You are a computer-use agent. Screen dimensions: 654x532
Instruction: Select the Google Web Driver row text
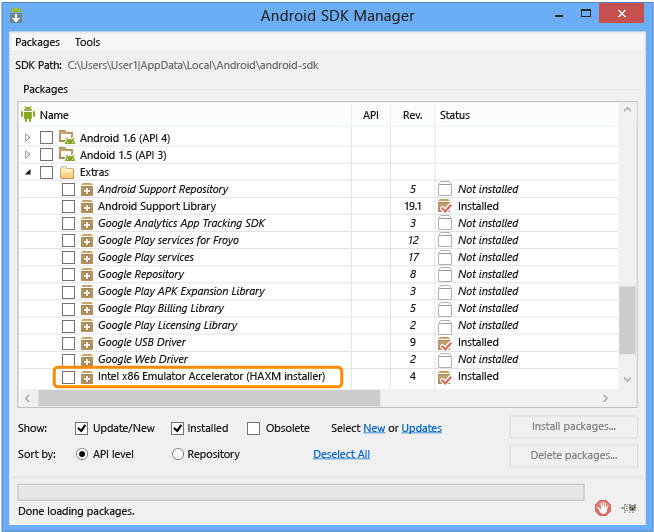(143, 359)
